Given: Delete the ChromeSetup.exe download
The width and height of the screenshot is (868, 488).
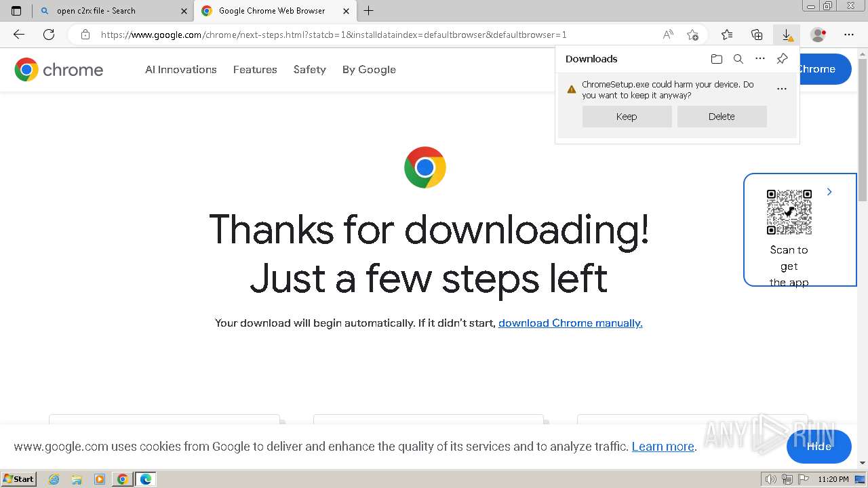Looking at the screenshot, I should point(722,117).
